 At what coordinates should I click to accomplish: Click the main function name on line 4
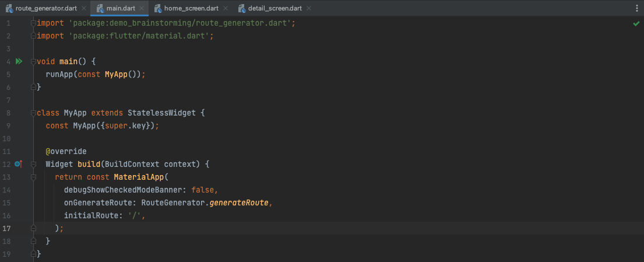69,62
